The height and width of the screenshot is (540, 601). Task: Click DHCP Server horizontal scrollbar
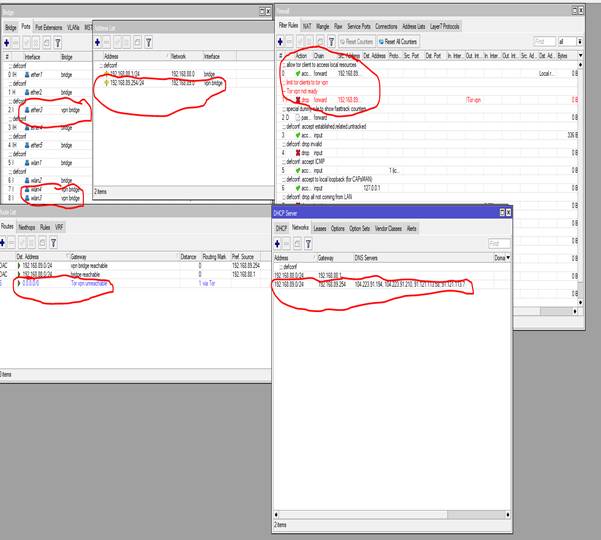click(392, 514)
